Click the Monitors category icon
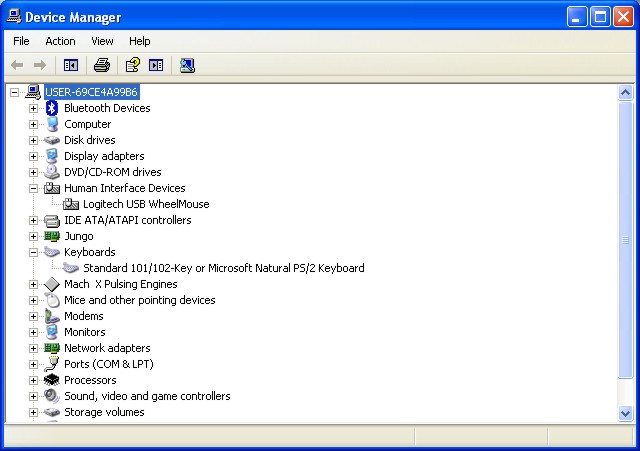 point(52,332)
